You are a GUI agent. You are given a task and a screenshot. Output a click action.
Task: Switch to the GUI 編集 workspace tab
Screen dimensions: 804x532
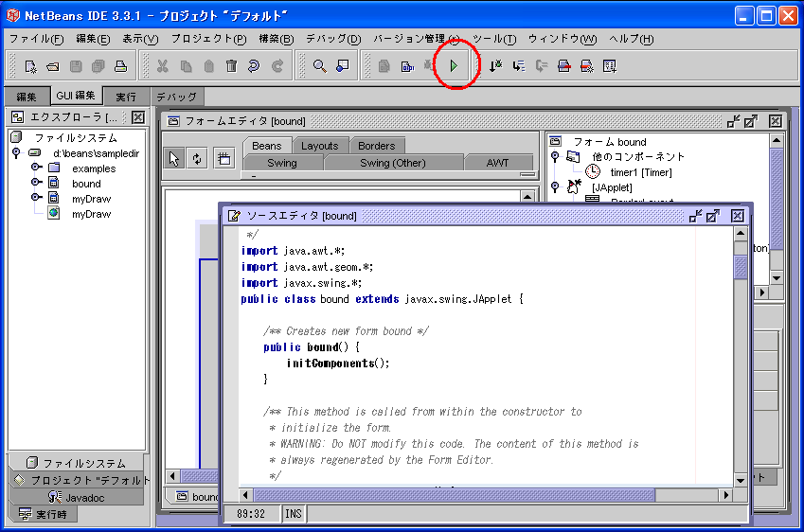click(76, 96)
